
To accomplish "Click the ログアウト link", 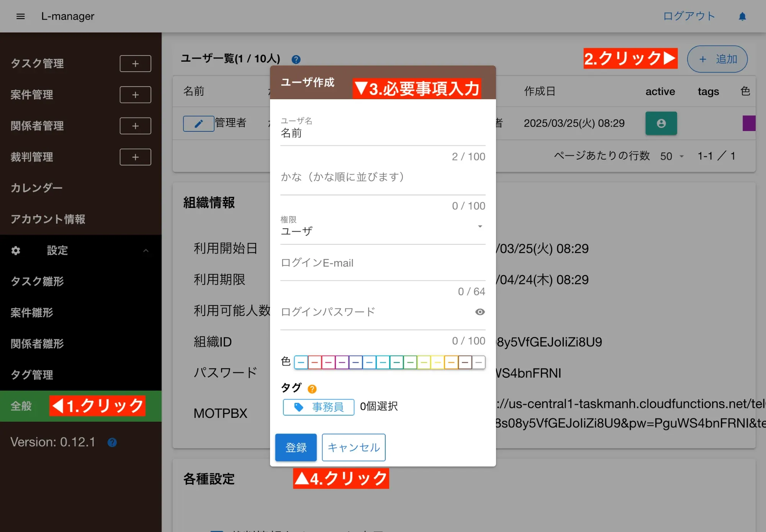I will pos(689,16).
